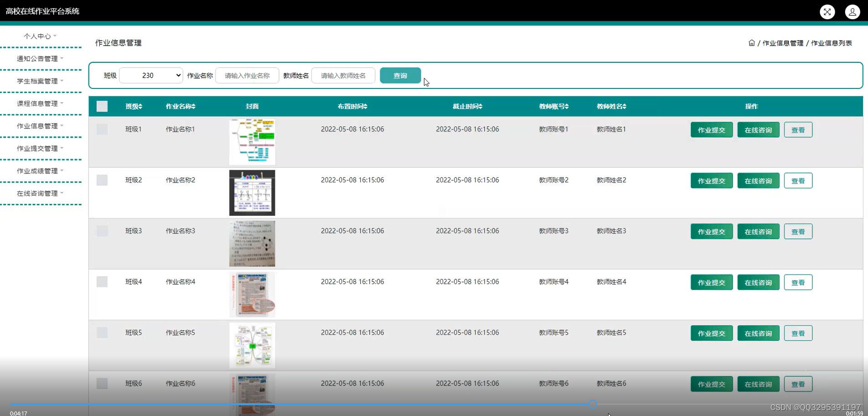
Task: Expand the 作业成绩管理 sidebar menu
Action: click(x=41, y=171)
